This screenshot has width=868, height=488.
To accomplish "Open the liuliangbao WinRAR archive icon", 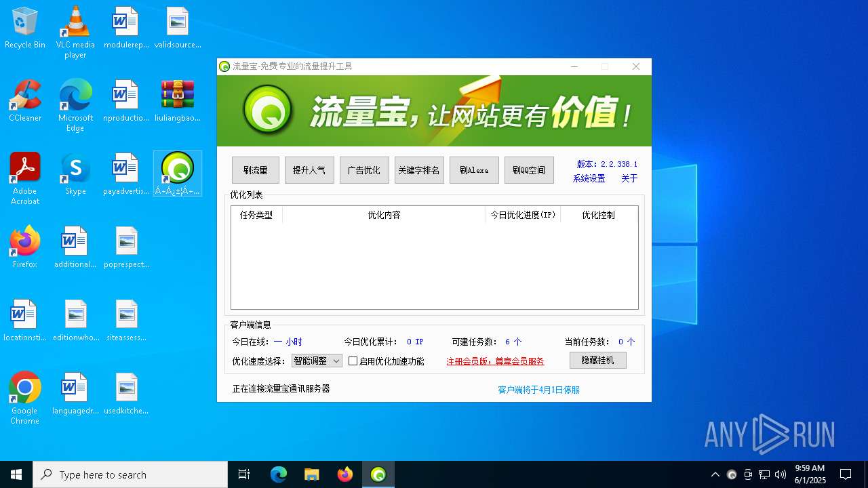I will click(x=178, y=101).
